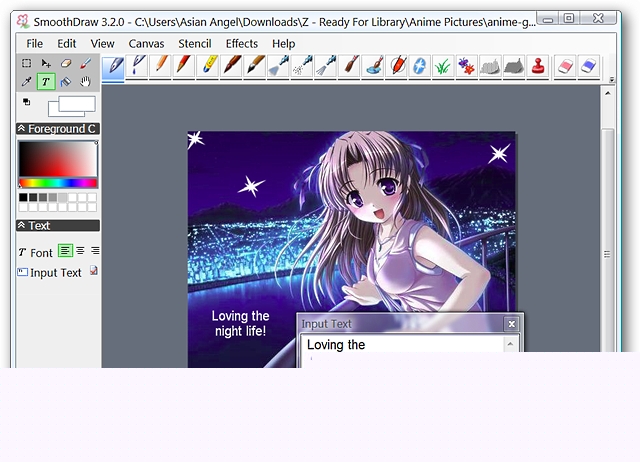The width and height of the screenshot is (640, 462).
Task: Choose the first airbrush with solid spray
Action: 278,66
